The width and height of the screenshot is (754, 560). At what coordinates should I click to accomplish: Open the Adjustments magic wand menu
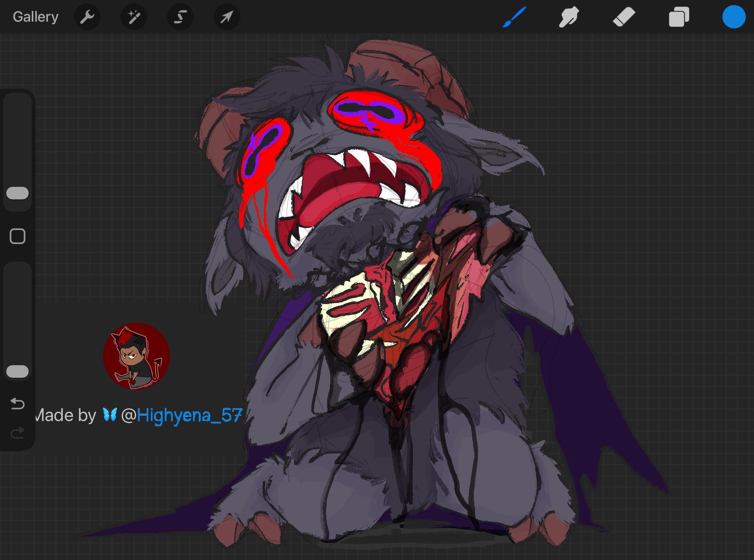[x=134, y=17]
